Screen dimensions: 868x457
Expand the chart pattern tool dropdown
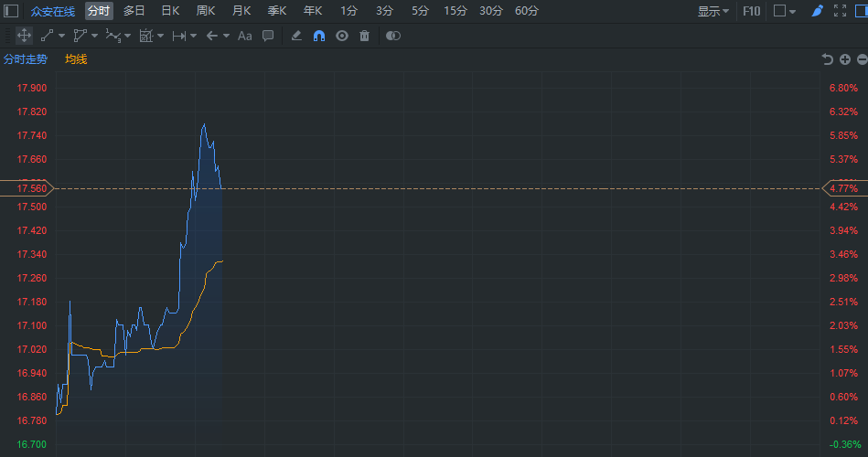(161, 36)
